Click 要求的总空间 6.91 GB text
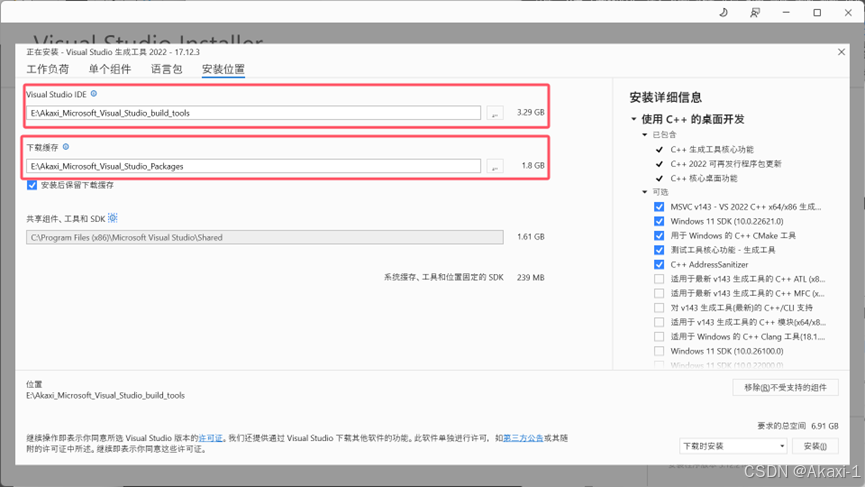Screen dimensions: 865x487 pos(798,426)
